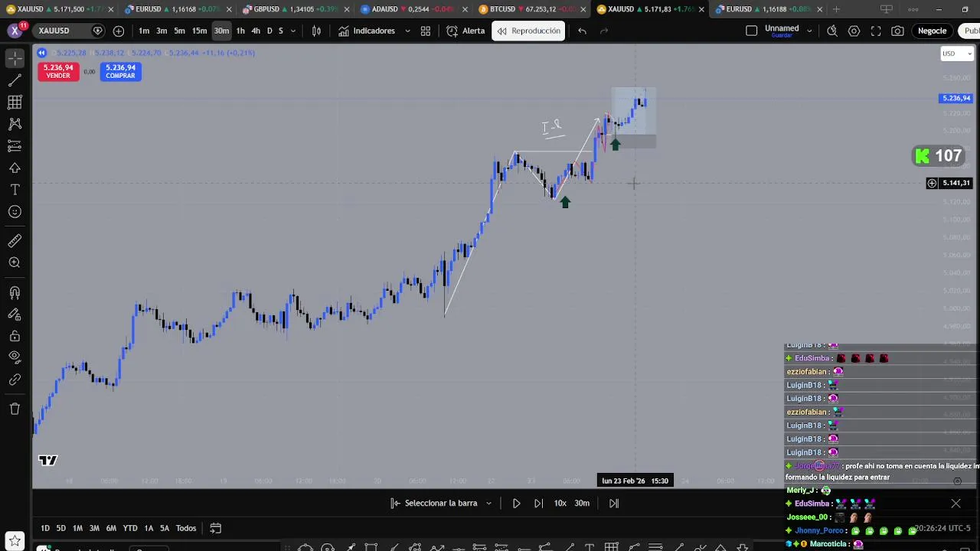Toggle magnet mode for drawings
Viewport: 980px width, 551px height.
(x=15, y=292)
